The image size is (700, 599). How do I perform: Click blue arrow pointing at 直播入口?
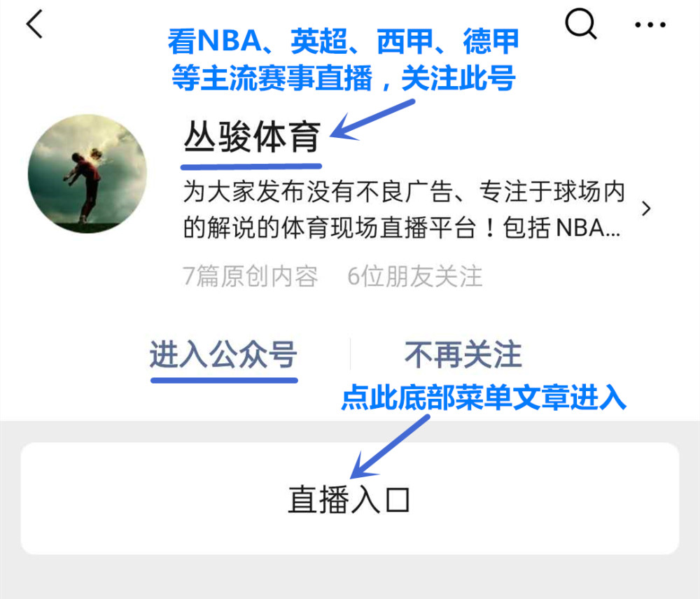point(390,446)
